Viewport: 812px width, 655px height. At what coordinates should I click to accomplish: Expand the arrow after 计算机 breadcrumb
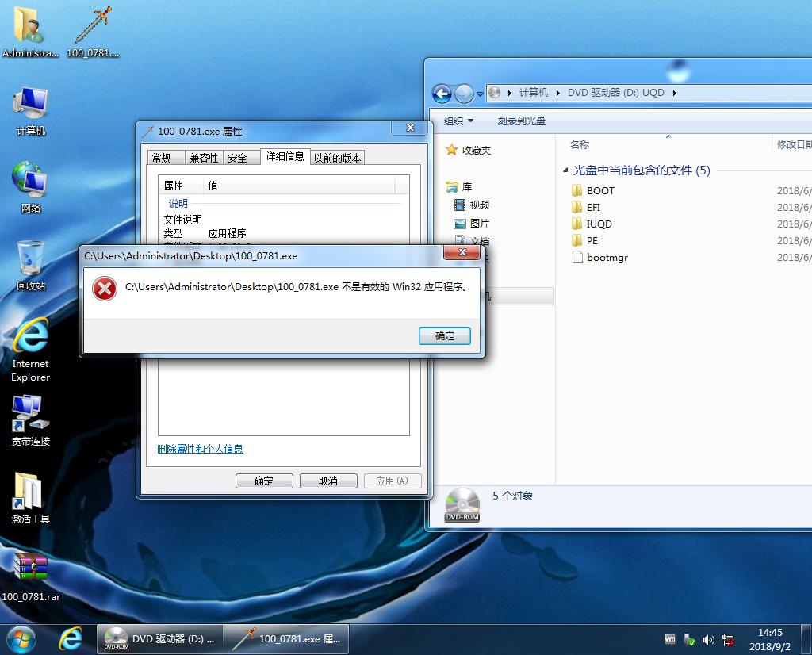click(x=557, y=94)
